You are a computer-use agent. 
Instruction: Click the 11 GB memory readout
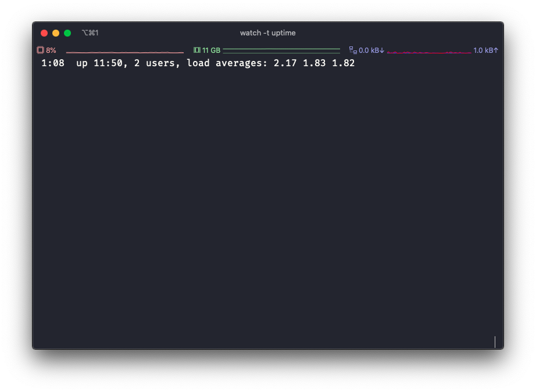click(210, 50)
